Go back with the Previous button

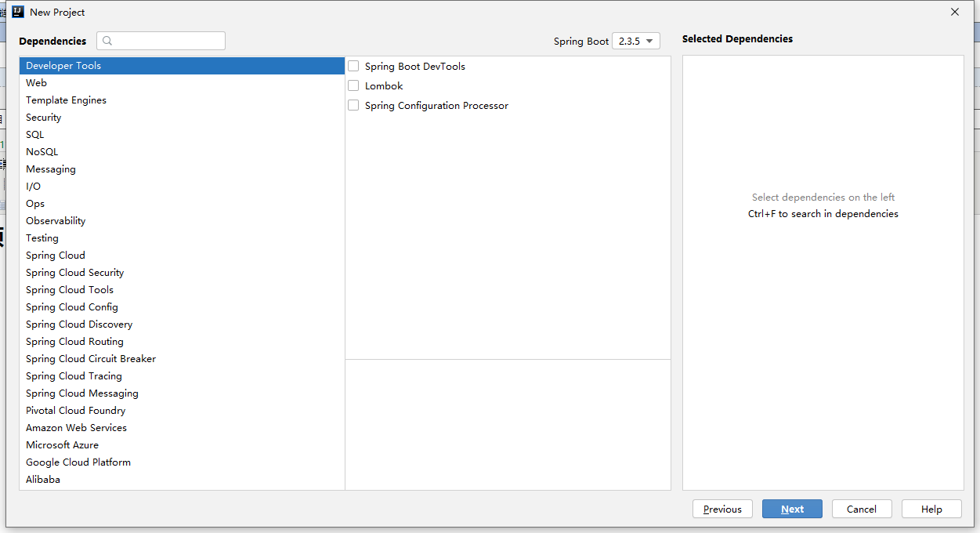coord(722,509)
